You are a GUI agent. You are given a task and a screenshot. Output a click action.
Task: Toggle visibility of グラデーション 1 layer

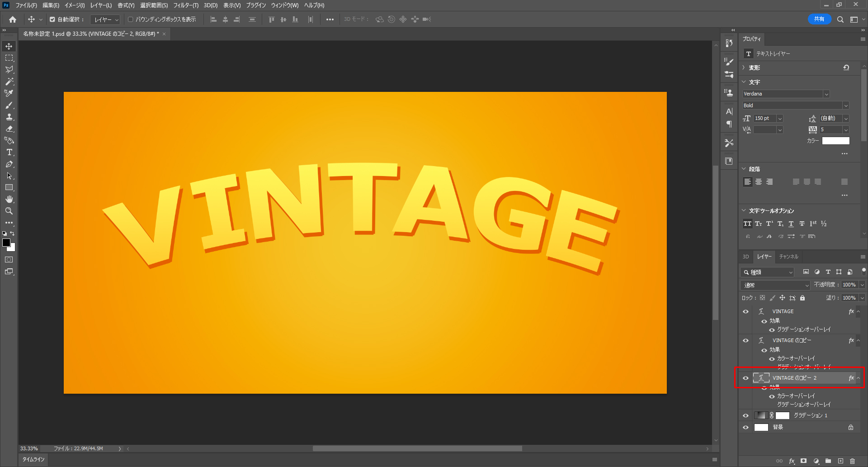coord(746,415)
